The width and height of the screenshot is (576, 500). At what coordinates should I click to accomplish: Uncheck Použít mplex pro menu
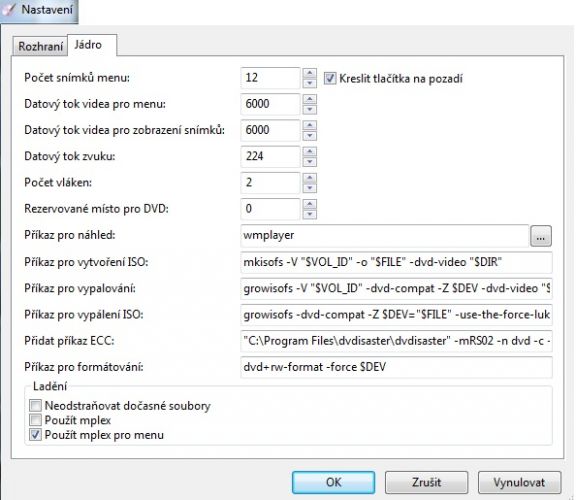[x=35, y=435]
